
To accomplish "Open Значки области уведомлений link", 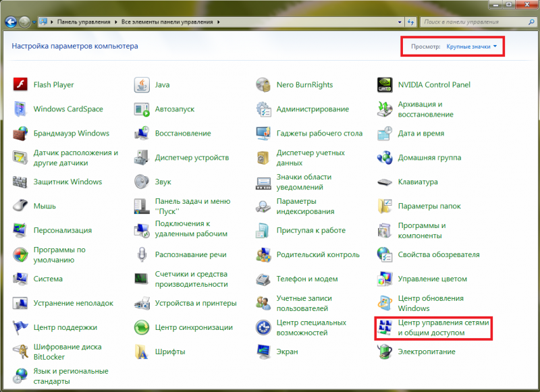I will pos(304,182).
